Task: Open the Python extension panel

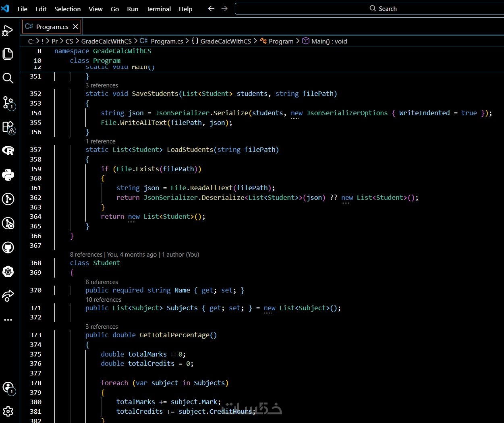Action: coord(8,175)
